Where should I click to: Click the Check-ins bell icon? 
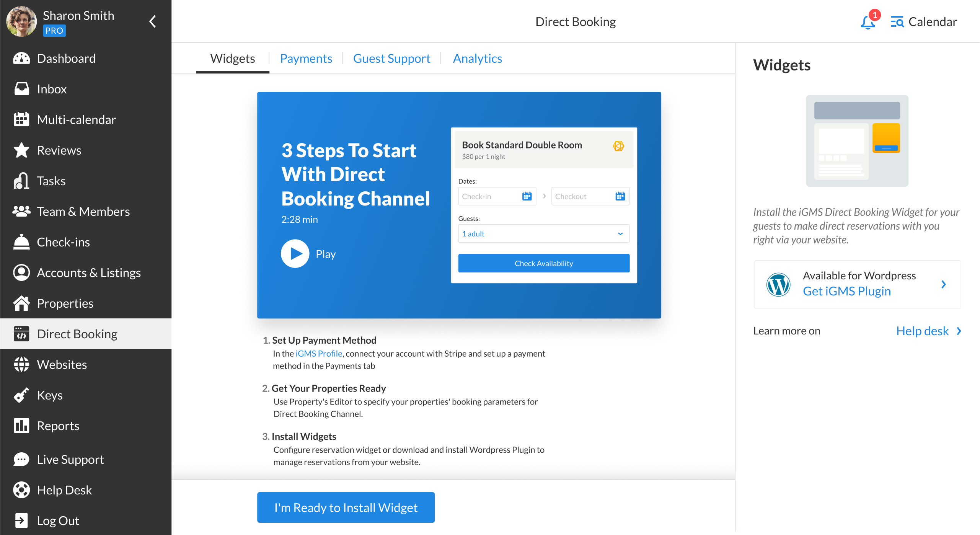pos(21,242)
